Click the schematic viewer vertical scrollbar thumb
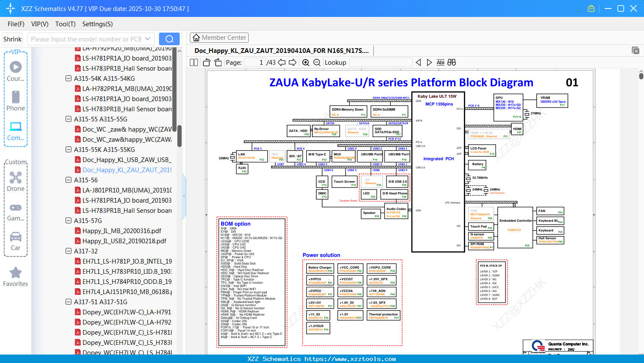 [641, 76]
